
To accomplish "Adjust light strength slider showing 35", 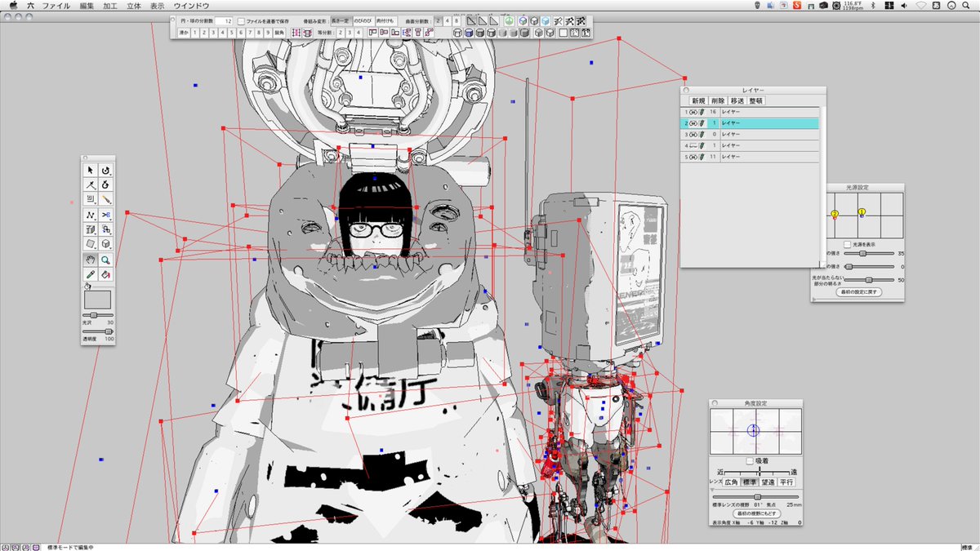I will 869,254.
